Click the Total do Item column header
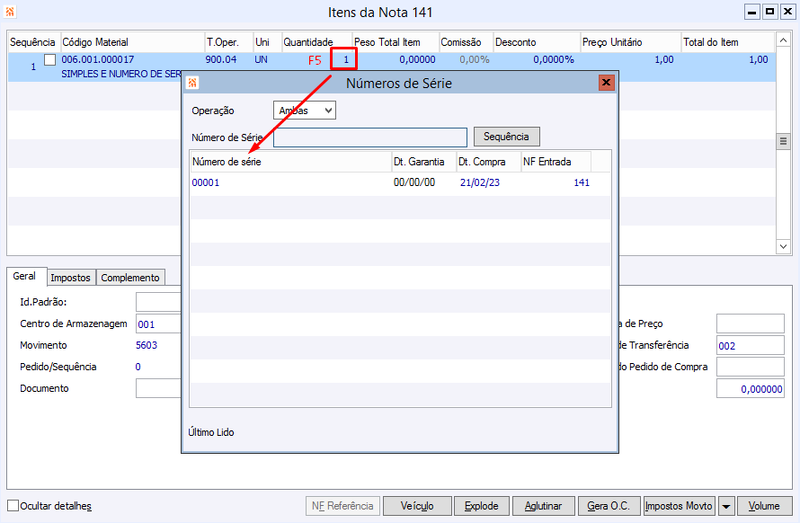The width and height of the screenshot is (800, 523). [x=728, y=42]
